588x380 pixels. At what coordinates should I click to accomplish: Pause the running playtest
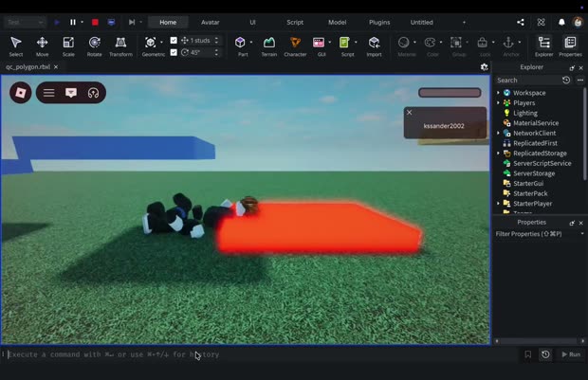[73, 22]
